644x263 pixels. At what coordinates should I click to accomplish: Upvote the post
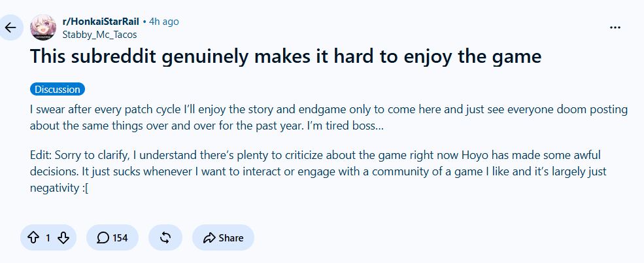tap(33, 237)
